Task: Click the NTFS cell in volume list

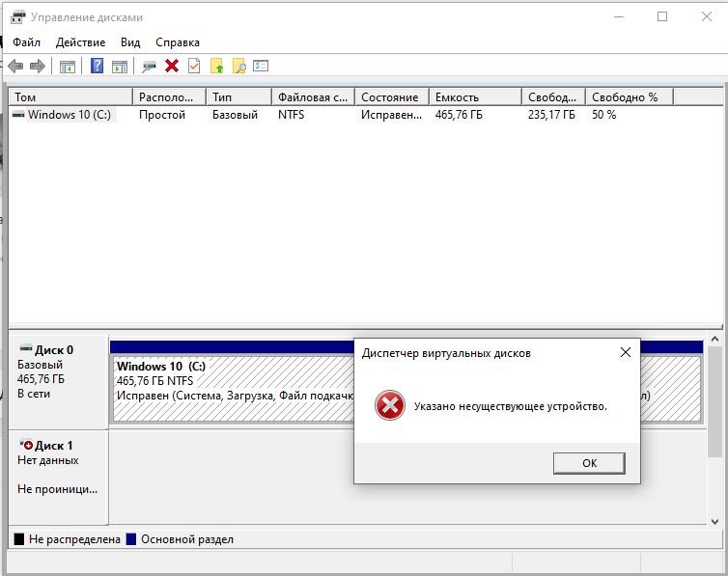Action: (x=292, y=115)
